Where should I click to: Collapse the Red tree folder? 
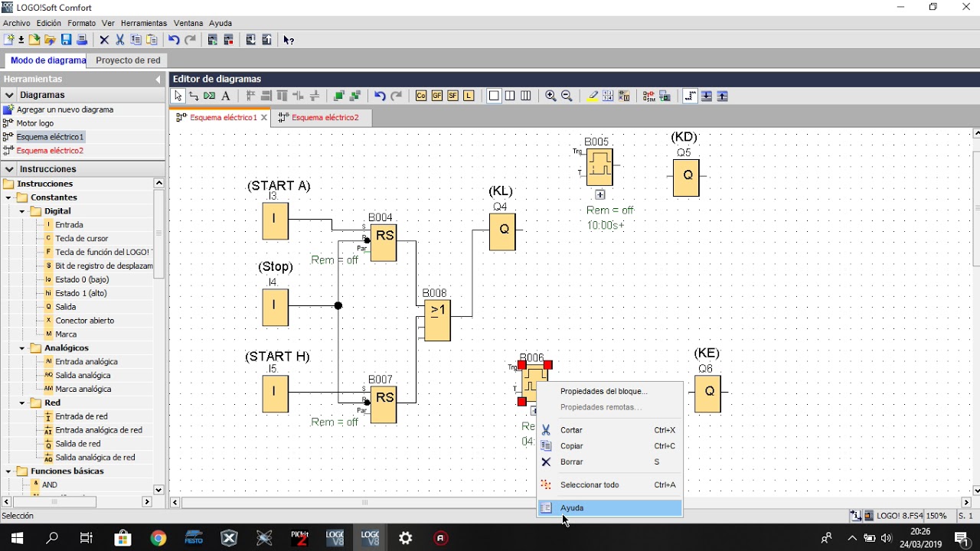pyautogui.click(x=22, y=403)
